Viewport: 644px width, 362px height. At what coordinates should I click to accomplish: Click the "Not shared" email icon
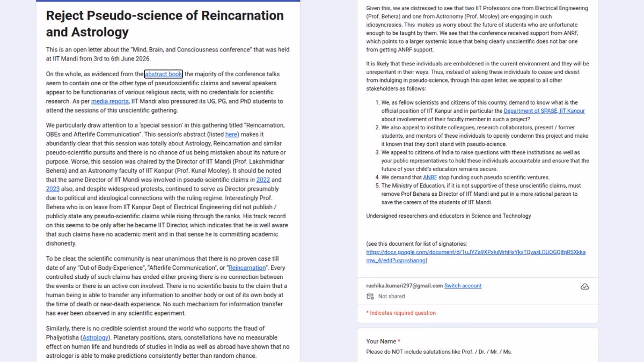(370, 297)
